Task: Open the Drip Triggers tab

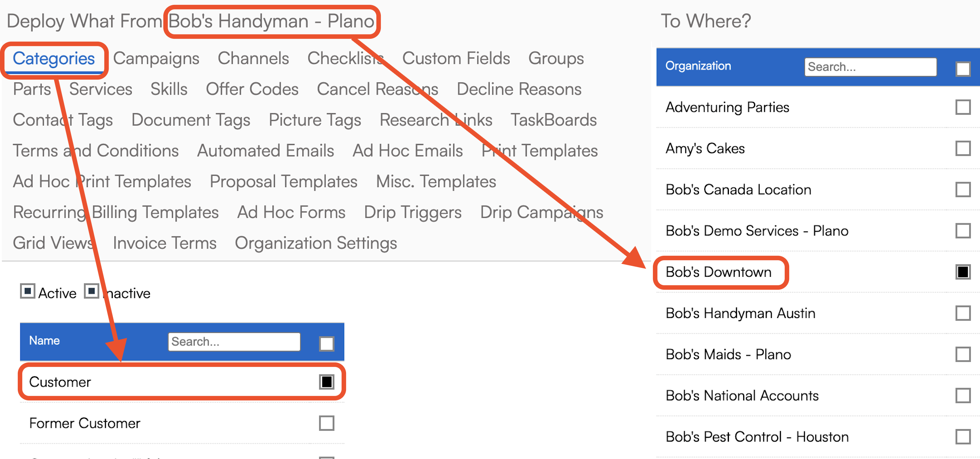Action: pos(413,213)
